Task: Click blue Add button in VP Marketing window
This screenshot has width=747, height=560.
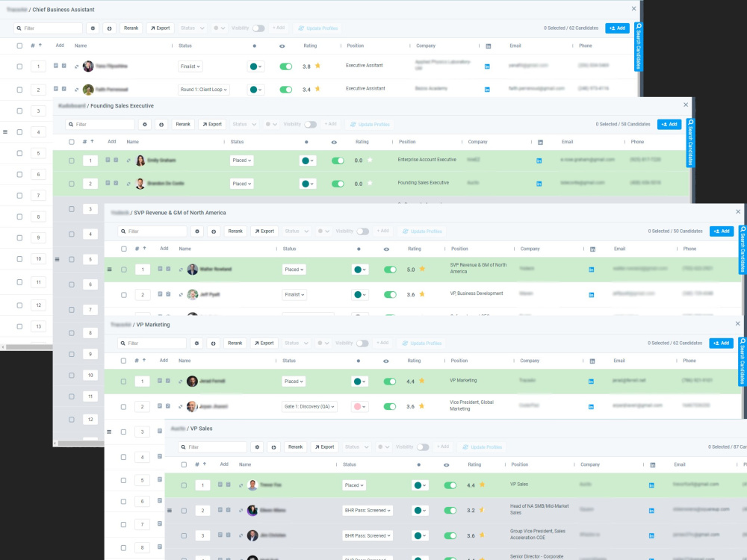Action: [722, 343]
